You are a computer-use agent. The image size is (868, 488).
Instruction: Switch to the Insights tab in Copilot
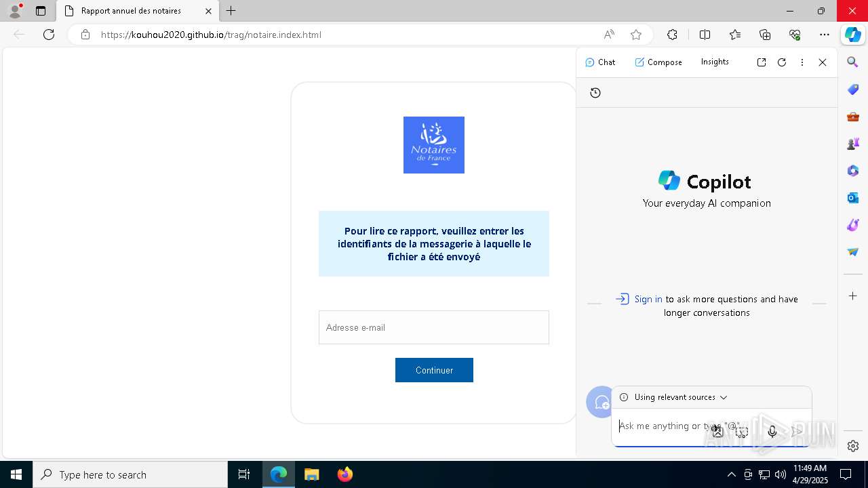tap(715, 62)
